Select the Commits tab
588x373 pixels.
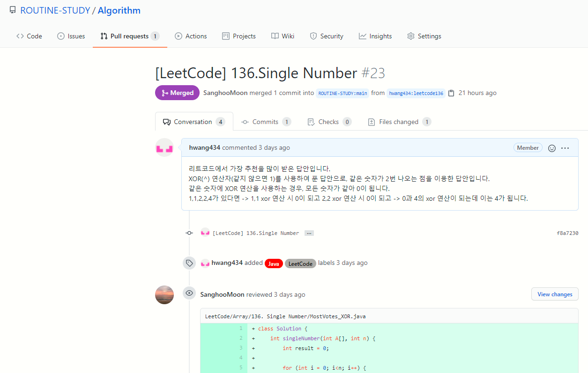point(266,122)
